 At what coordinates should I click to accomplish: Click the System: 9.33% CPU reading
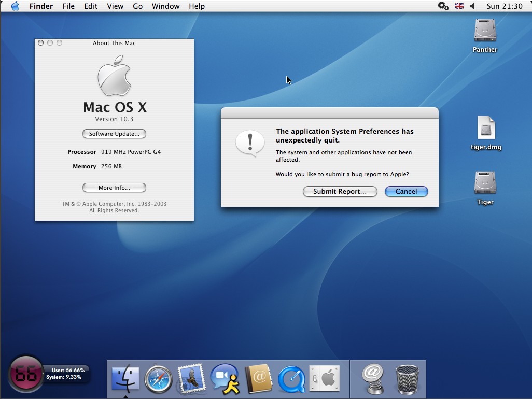(x=64, y=377)
